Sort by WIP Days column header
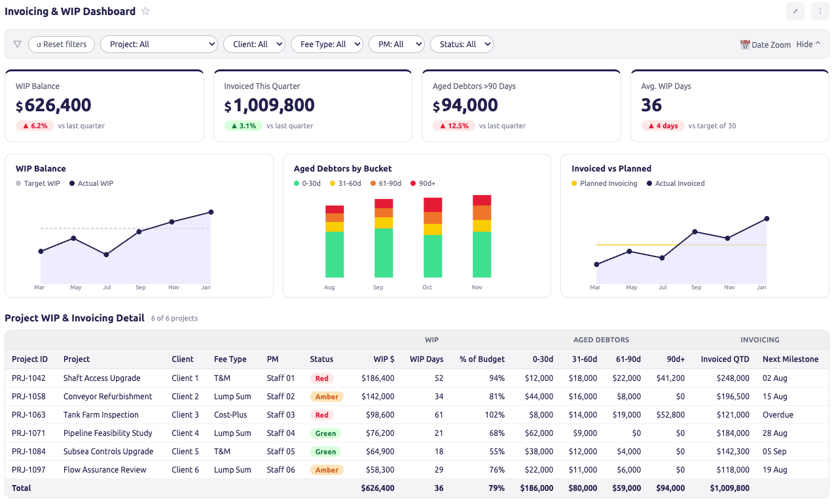Screen dimensions: 834x504 426,359
